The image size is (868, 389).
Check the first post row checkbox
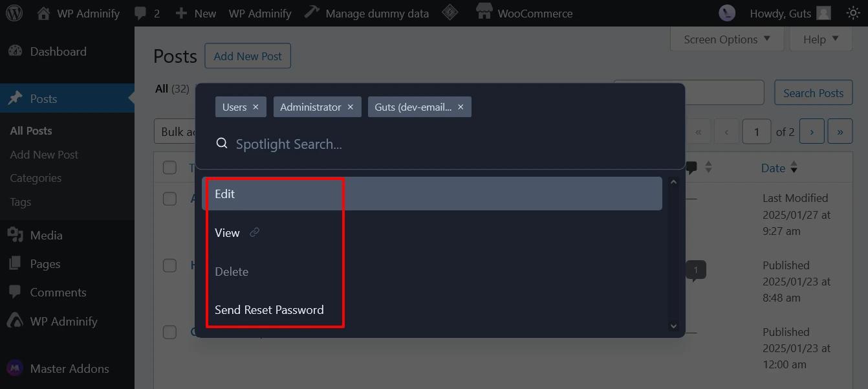point(169,199)
